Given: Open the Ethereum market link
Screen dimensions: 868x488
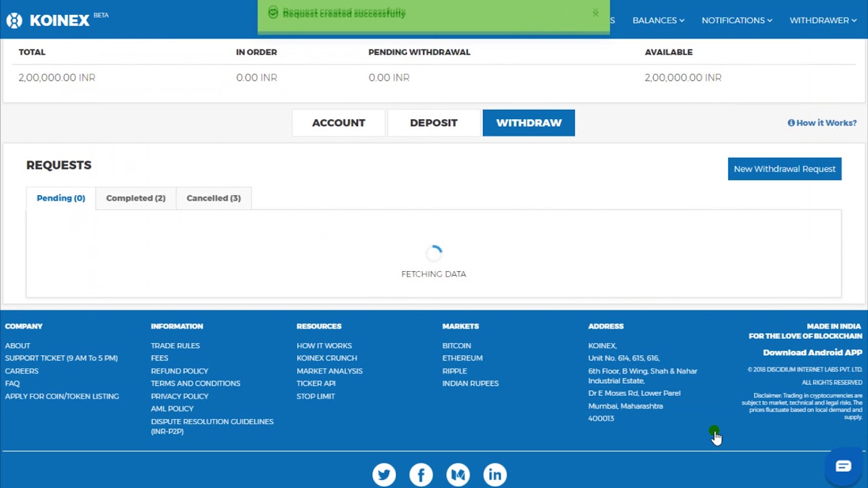Looking at the screenshot, I should [x=462, y=358].
